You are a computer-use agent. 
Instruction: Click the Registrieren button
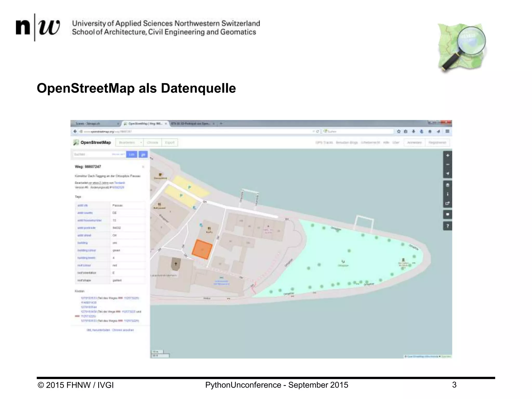pyautogui.click(x=437, y=143)
